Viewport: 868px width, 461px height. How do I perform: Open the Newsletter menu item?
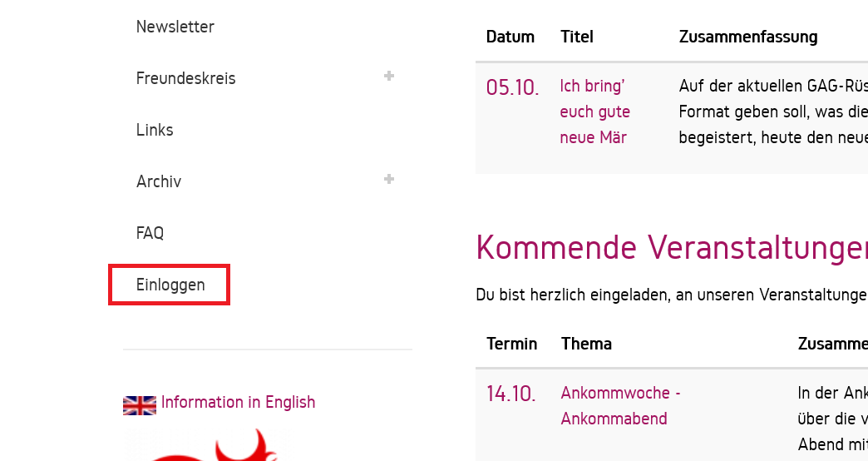pos(175,27)
